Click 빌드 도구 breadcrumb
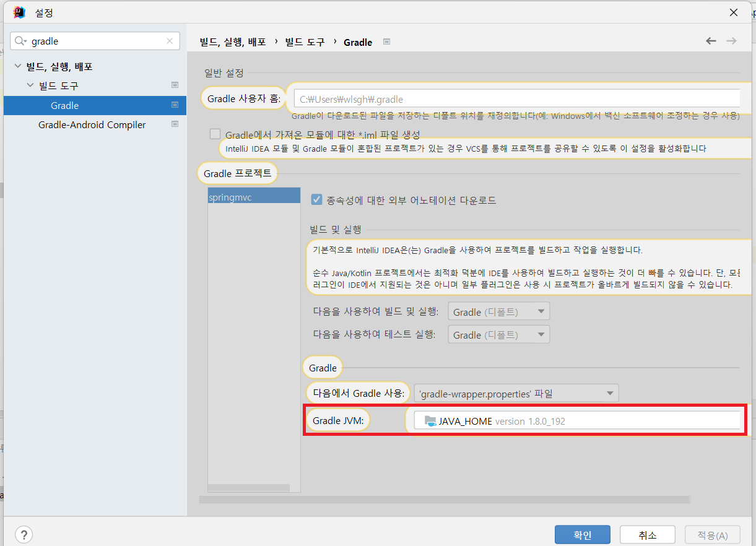The height and width of the screenshot is (546, 756). click(305, 42)
